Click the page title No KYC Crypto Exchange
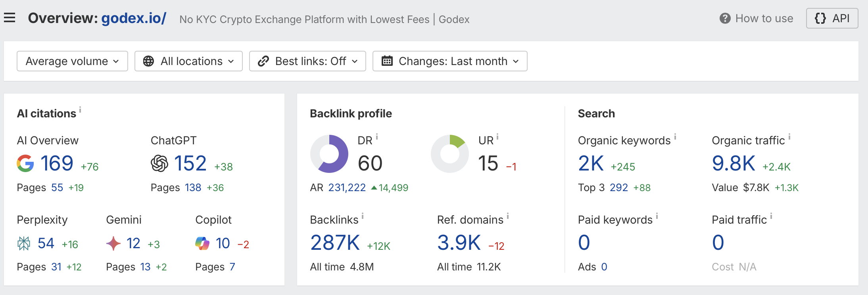The width and height of the screenshot is (868, 295). coord(325,19)
